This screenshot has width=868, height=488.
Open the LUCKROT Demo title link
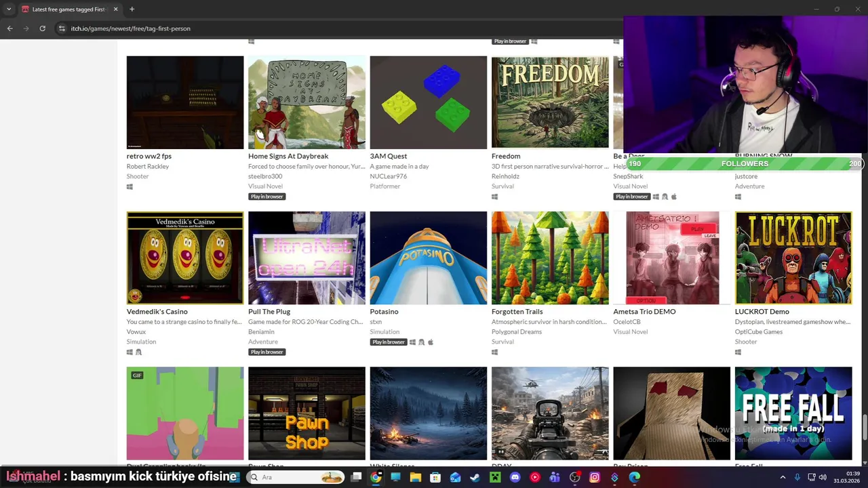click(762, 311)
